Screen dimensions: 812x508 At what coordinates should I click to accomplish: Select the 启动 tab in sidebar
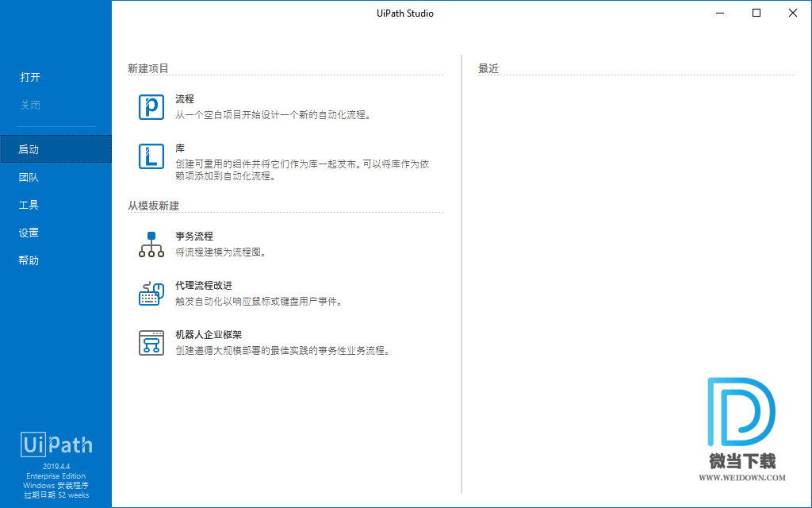coord(56,149)
